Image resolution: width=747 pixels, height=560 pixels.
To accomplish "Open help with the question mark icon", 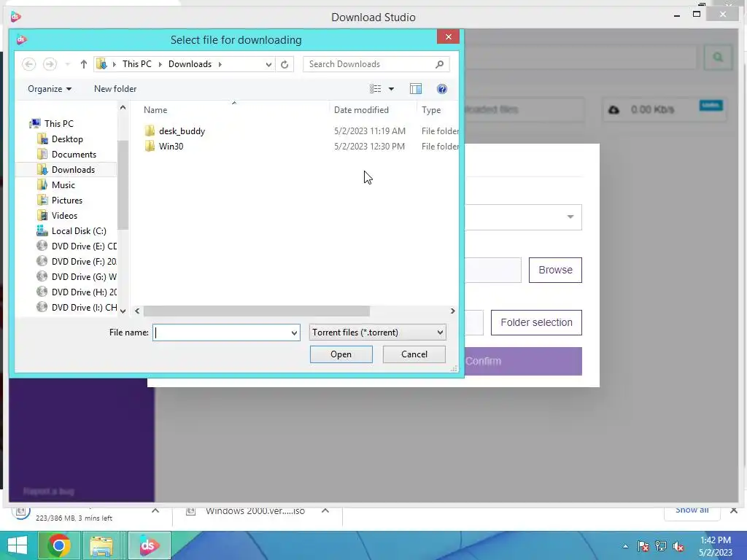I will (441, 89).
